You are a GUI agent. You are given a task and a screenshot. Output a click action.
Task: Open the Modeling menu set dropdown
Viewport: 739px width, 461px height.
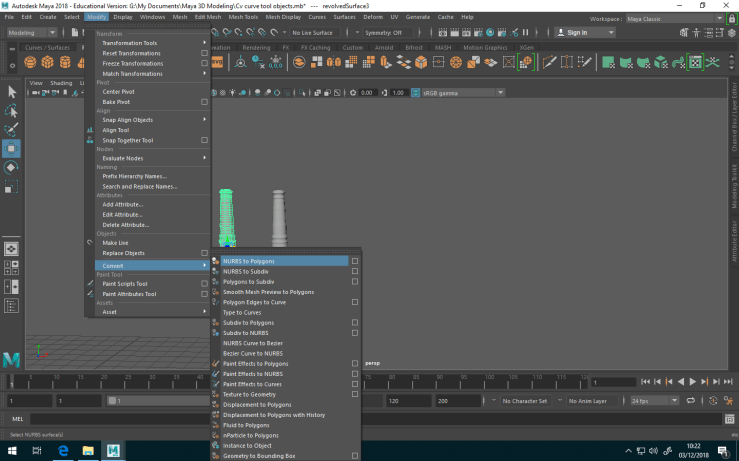32,32
